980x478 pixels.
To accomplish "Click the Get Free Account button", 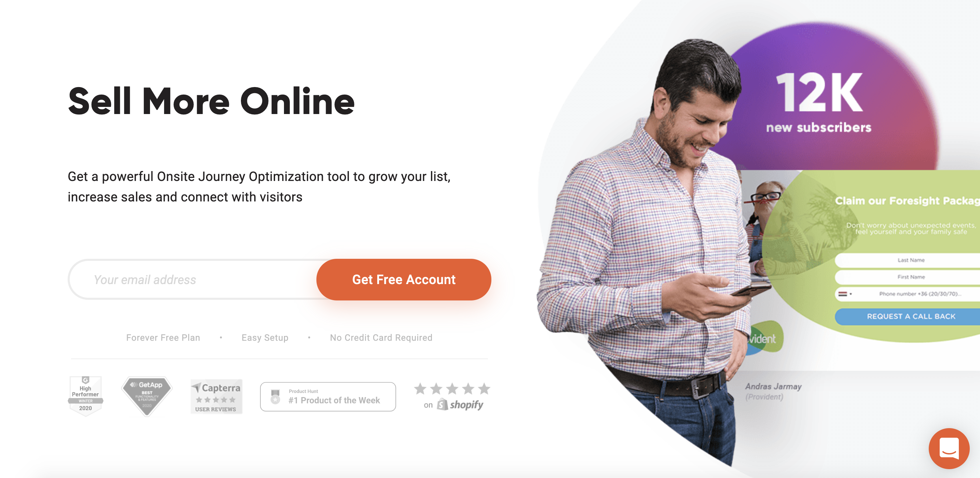I will (x=403, y=279).
